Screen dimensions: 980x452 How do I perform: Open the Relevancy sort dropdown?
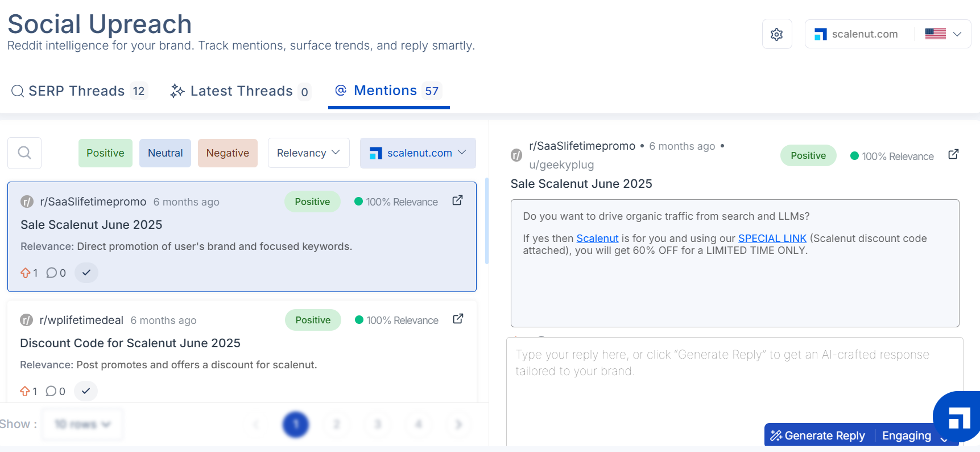308,153
